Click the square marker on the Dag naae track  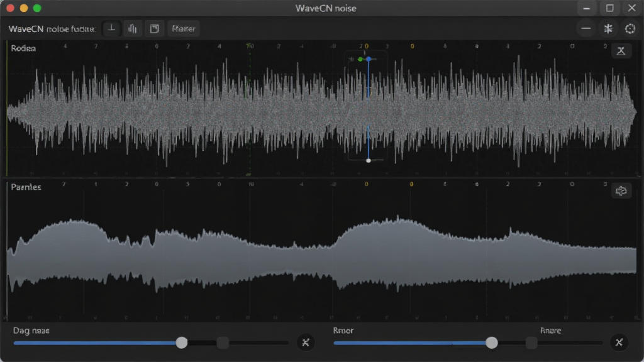tap(223, 343)
